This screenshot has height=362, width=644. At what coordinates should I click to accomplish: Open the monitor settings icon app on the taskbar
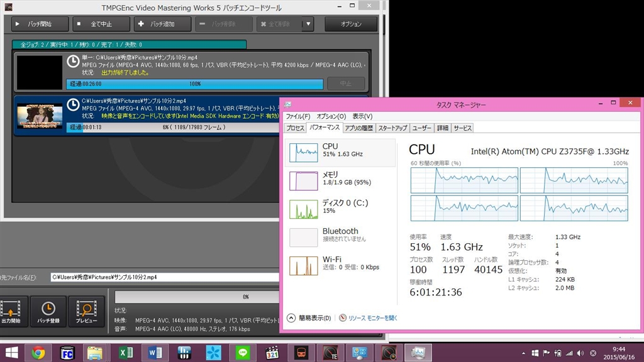359,353
